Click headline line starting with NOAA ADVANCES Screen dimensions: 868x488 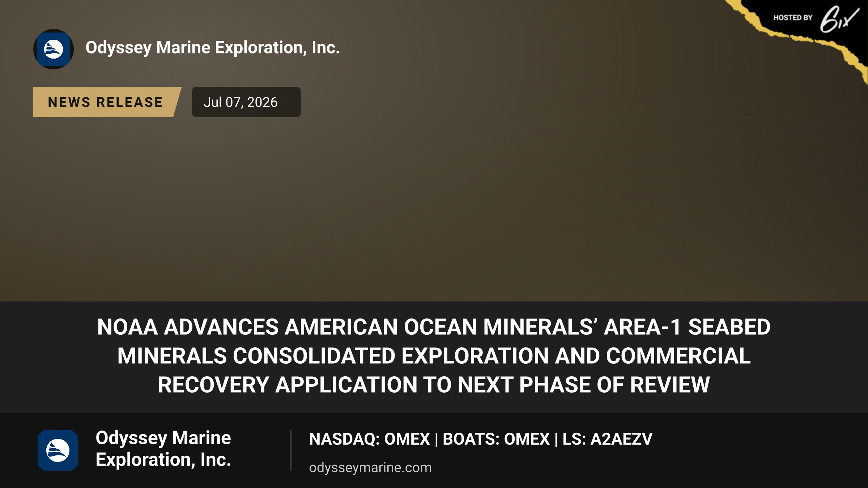tap(434, 327)
